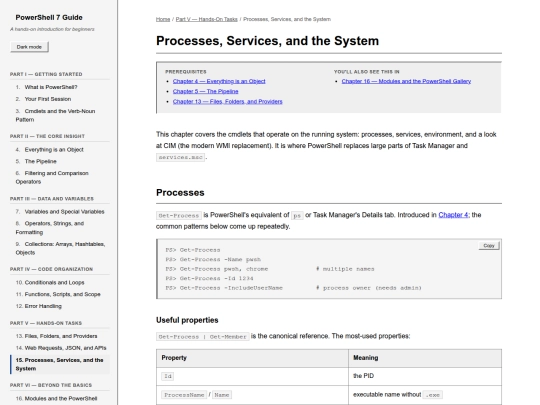Copy the Get-Process code block

489,246
